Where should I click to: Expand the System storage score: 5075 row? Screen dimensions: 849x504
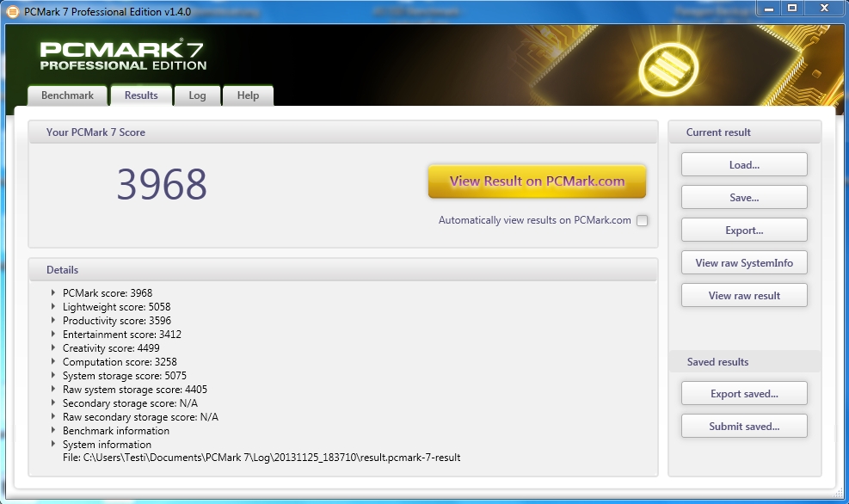53,375
